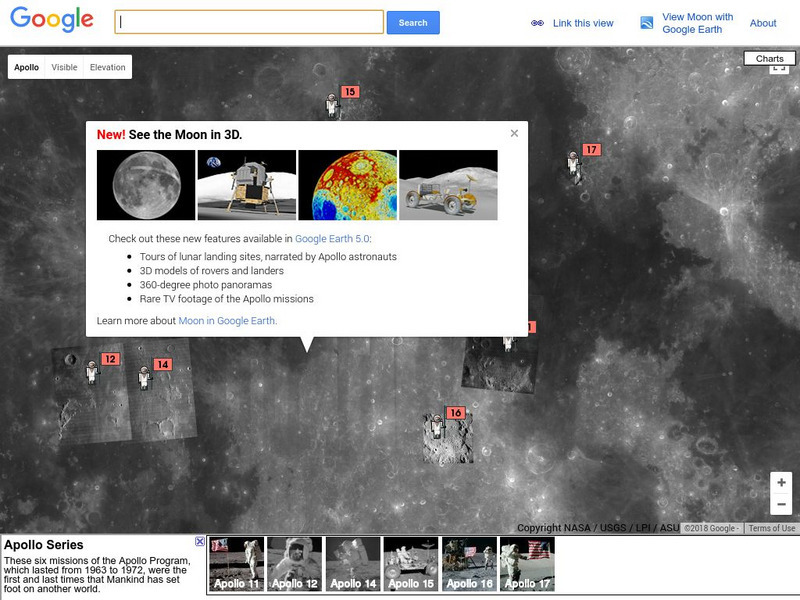Follow the Moon in Google Earth link
The width and height of the screenshot is (800, 600).
[227, 320]
